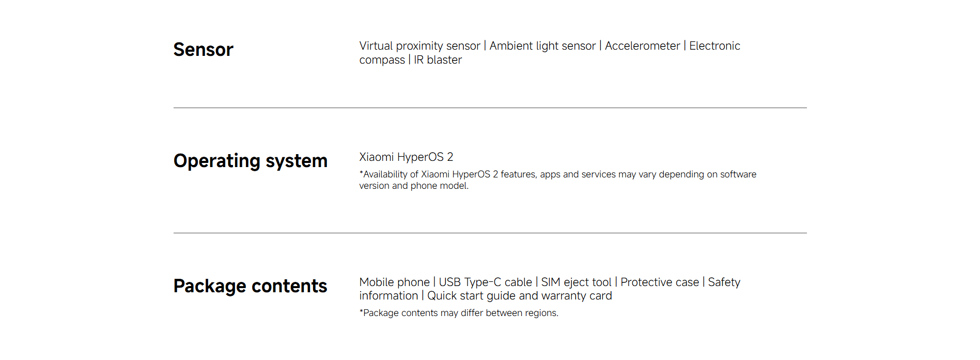Image resolution: width=980 pixels, height=360 pixels.
Task: Click the USB Type-C cable item
Action: pyautogui.click(x=485, y=282)
